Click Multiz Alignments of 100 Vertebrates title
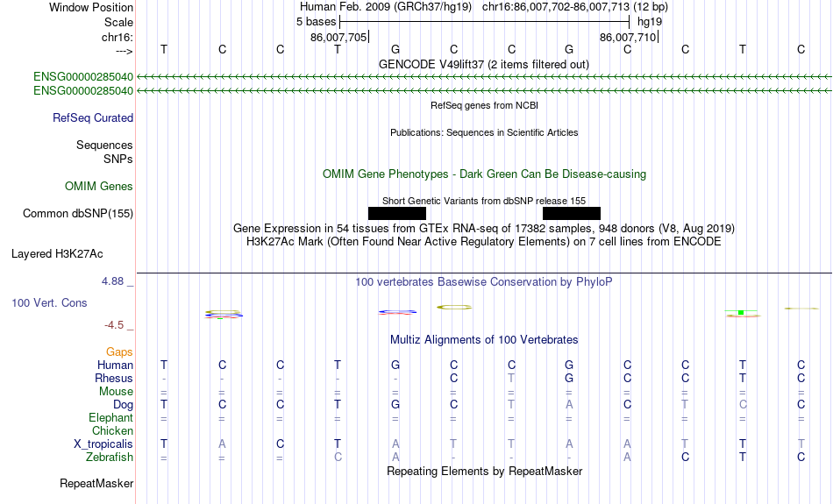Image resolution: width=833 pixels, height=504 pixels. 484,340
